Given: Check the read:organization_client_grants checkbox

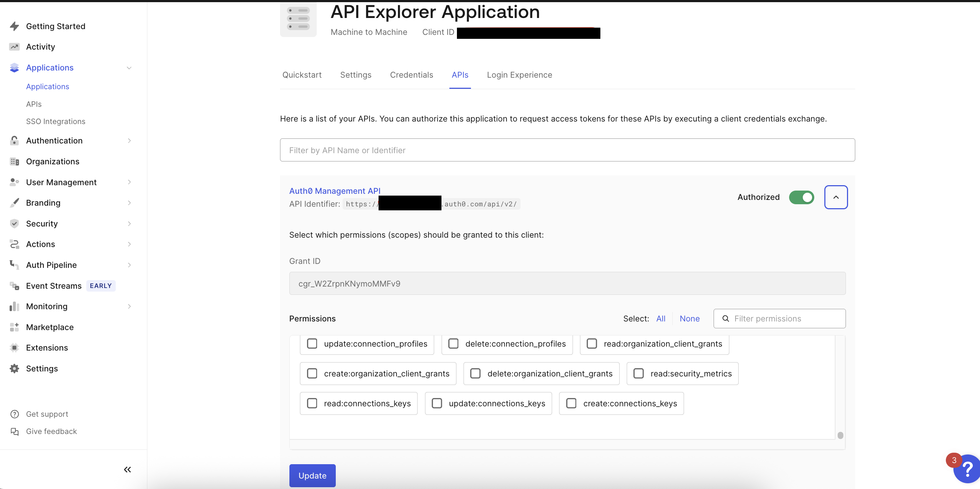Looking at the screenshot, I should (x=592, y=344).
